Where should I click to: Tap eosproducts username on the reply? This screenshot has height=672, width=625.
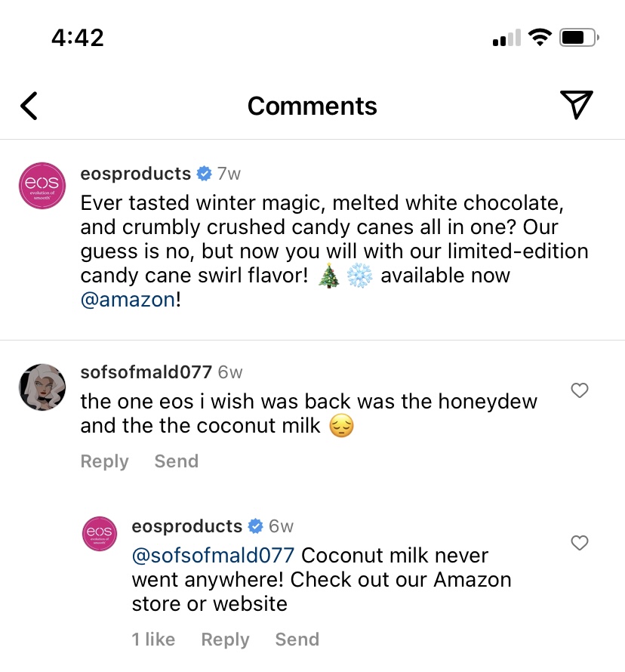coord(186,526)
